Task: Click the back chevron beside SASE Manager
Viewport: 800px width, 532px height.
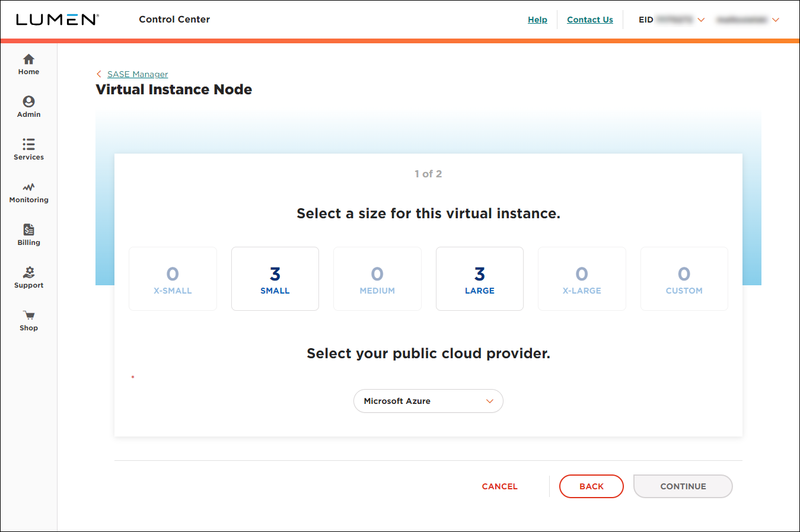Action: (99, 74)
